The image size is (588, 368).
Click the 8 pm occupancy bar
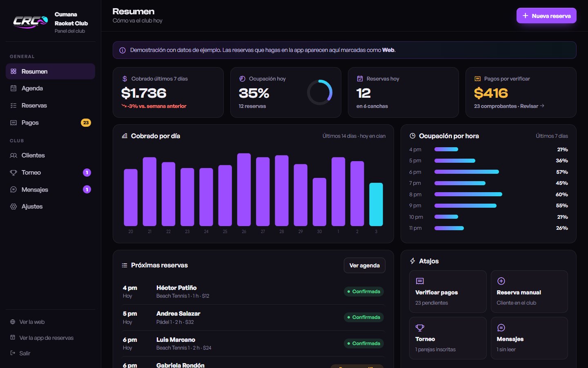(x=468, y=194)
